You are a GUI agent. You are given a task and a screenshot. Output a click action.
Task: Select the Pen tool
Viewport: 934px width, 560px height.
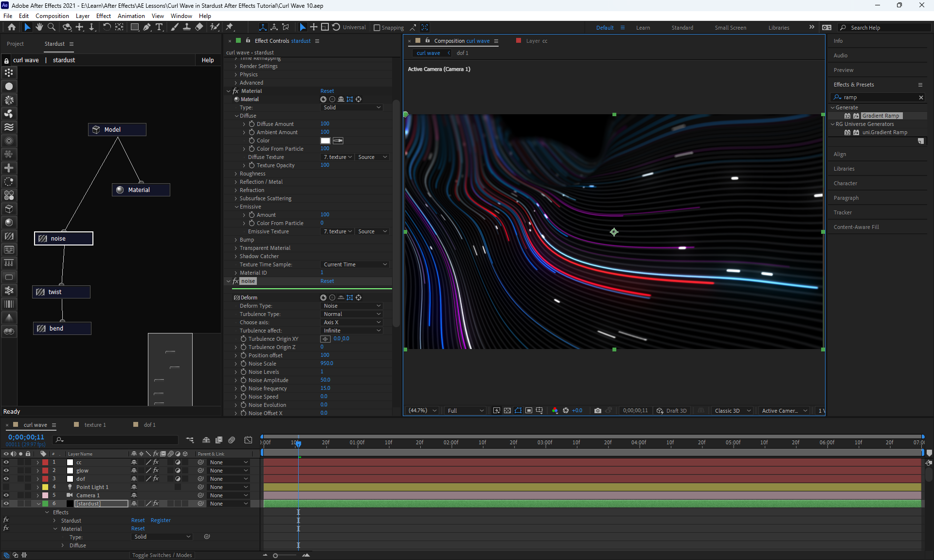pyautogui.click(x=147, y=27)
